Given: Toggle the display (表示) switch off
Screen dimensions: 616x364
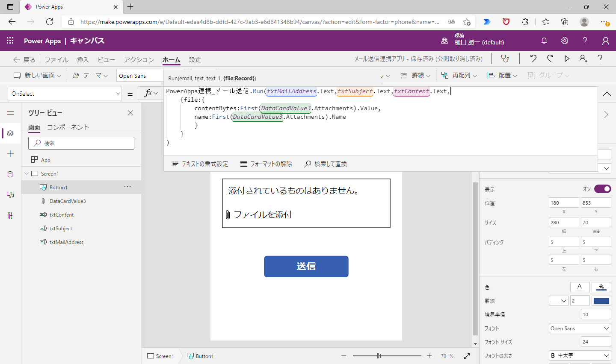Looking at the screenshot, I should (602, 189).
